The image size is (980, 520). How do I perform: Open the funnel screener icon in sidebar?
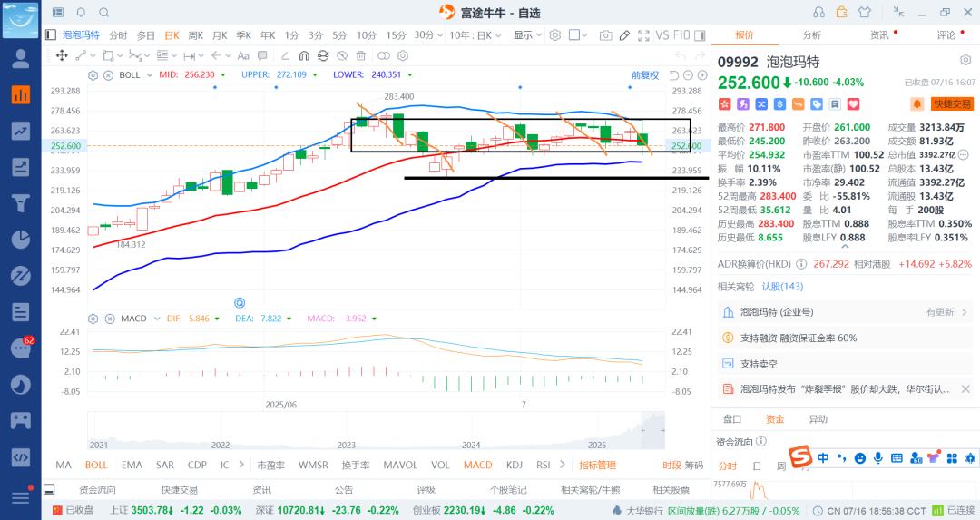[x=21, y=203]
